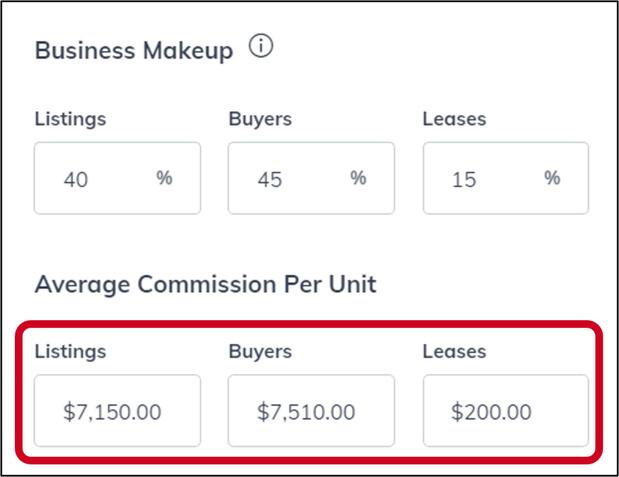Click the Buyers label under Business Makeup
619x477 pixels.
tap(260, 119)
